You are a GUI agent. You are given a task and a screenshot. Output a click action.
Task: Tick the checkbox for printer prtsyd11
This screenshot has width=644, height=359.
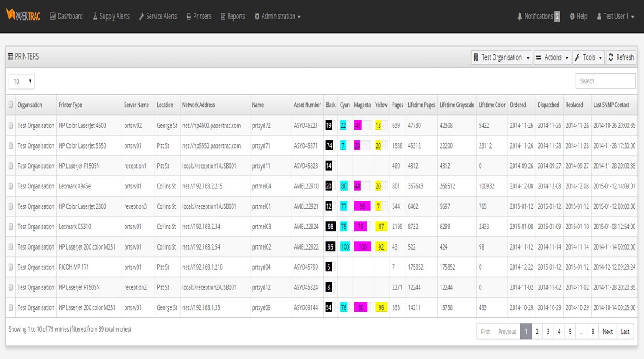point(11,166)
